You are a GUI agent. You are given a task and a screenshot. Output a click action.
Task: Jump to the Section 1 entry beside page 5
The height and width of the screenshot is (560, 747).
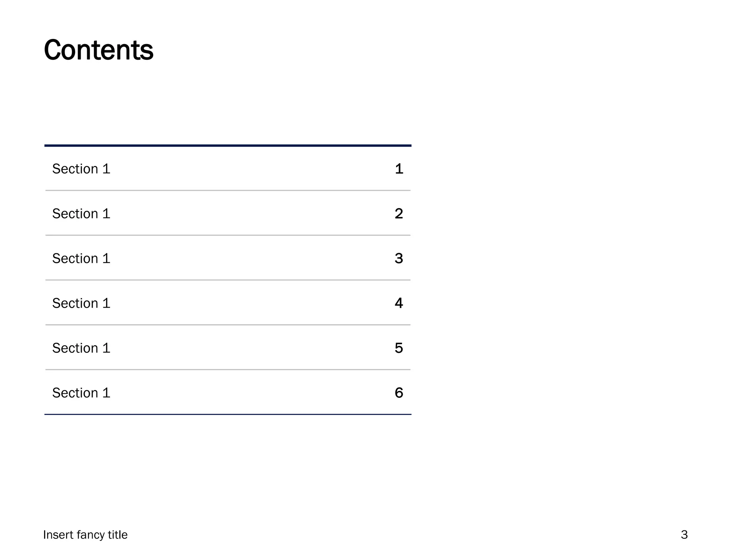pos(81,348)
